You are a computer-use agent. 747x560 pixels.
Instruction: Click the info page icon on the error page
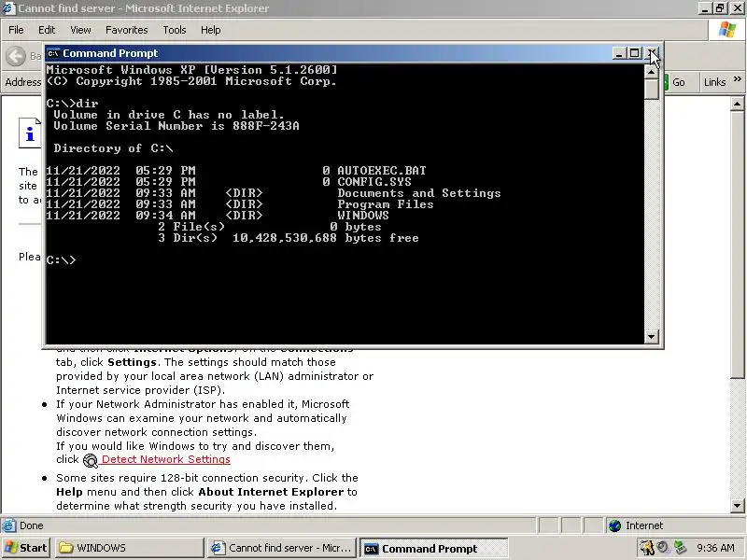pos(30,133)
